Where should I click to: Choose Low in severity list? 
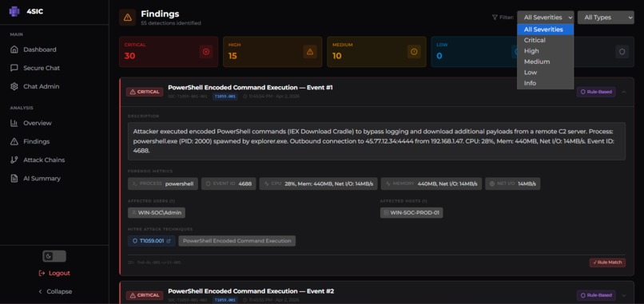click(x=545, y=72)
